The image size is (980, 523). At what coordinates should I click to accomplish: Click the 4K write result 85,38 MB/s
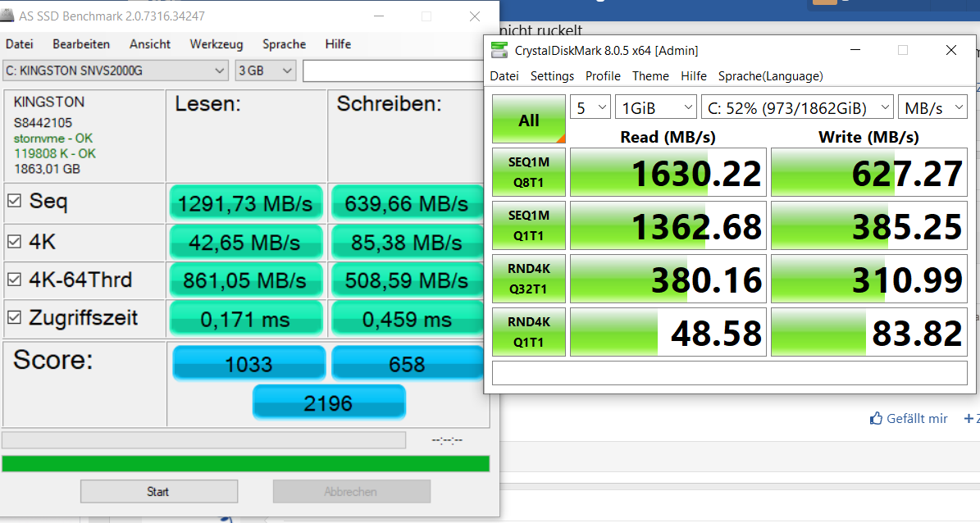pos(407,242)
